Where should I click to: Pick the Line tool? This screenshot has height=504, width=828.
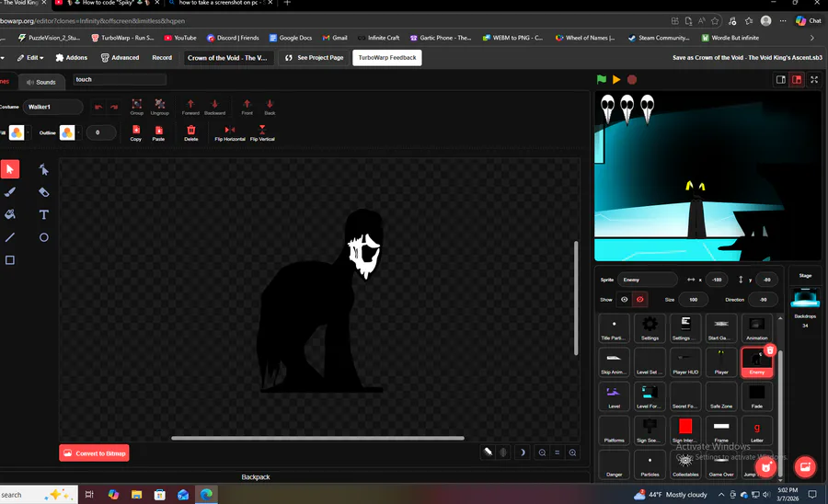(x=10, y=237)
